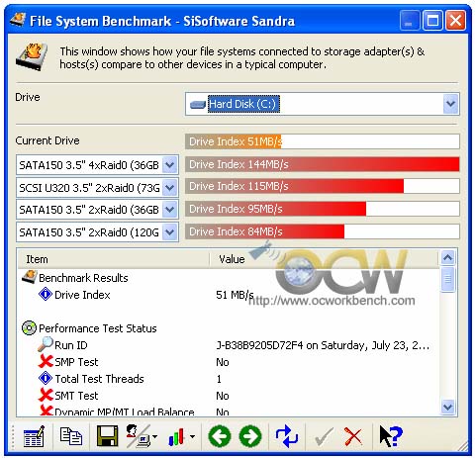Click the Item column header
The height and width of the screenshot is (458, 476).
(x=113, y=259)
